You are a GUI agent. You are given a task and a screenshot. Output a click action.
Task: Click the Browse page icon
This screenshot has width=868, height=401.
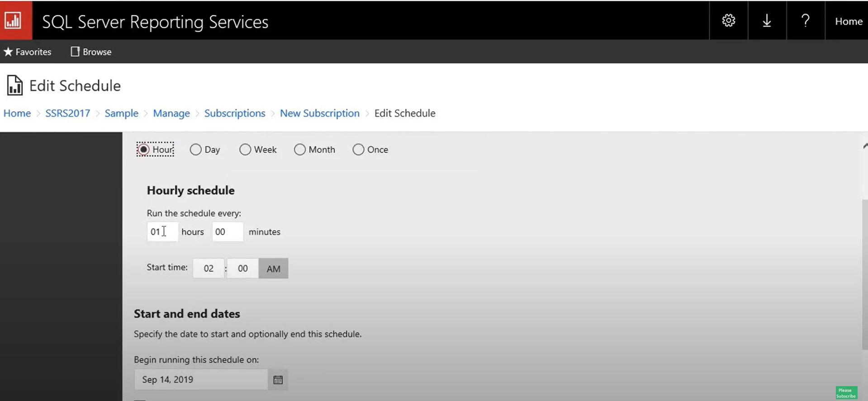click(75, 52)
